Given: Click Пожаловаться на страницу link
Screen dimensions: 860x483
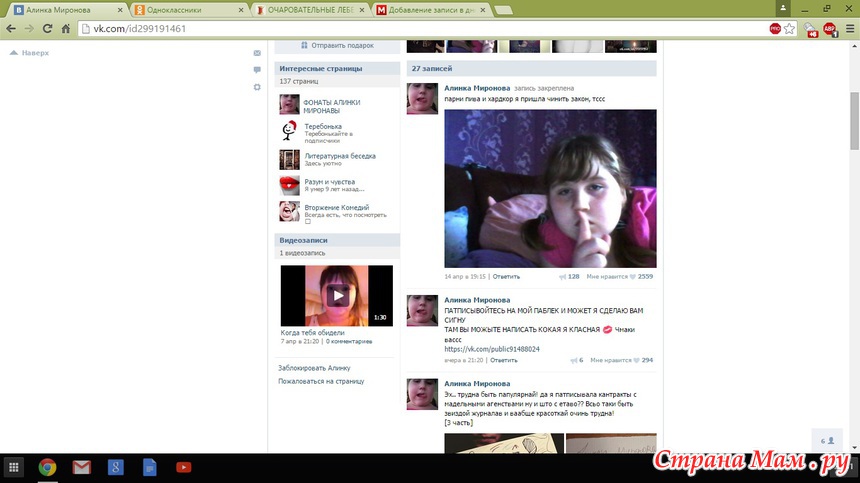Looking at the screenshot, I should click(321, 381).
